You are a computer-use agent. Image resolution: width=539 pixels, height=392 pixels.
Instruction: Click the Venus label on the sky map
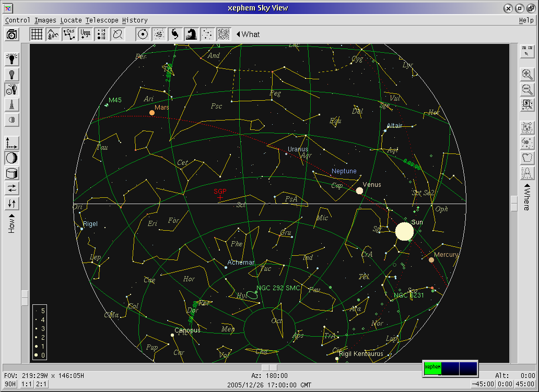pos(372,184)
